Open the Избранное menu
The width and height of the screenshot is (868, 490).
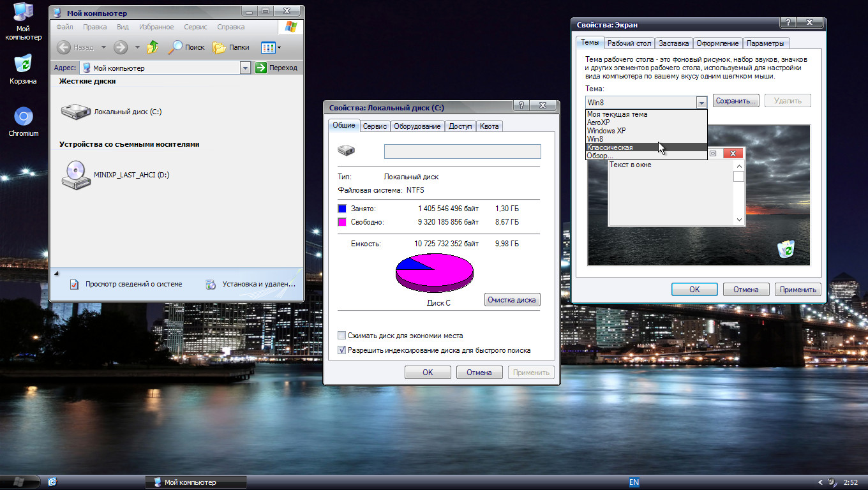point(155,27)
